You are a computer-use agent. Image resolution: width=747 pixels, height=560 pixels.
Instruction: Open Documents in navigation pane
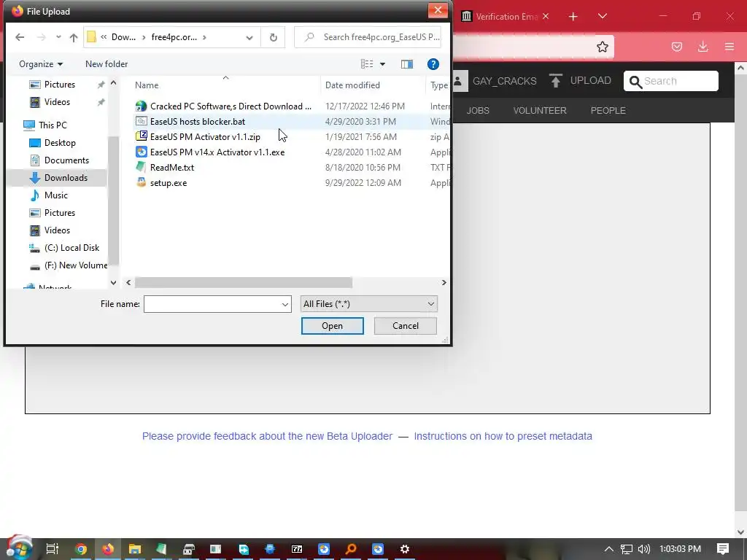click(x=59, y=160)
